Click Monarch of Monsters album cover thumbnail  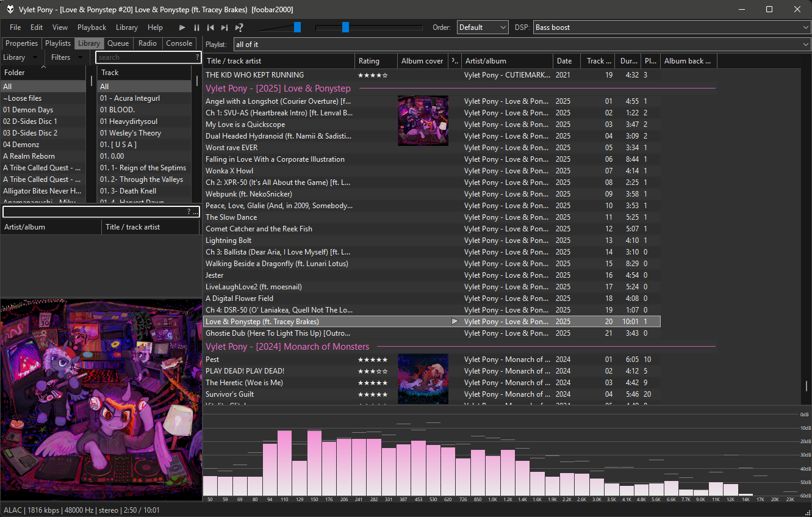click(x=423, y=378)
